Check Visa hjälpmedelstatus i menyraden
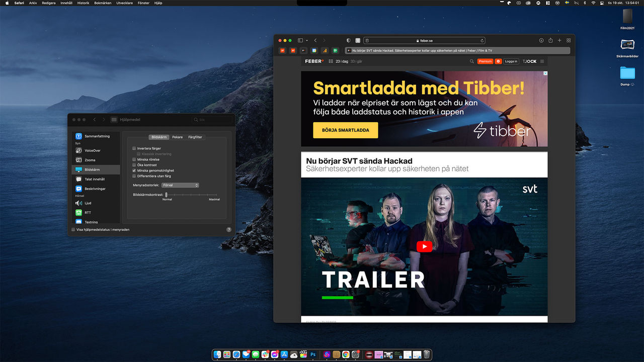 click(x=73, y=229)
